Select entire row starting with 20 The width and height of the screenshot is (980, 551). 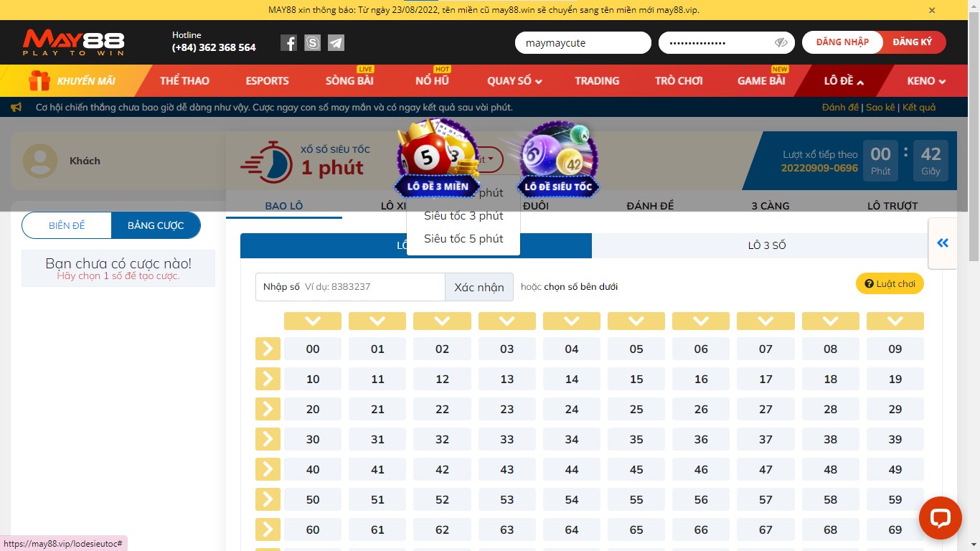coord(268,409)
